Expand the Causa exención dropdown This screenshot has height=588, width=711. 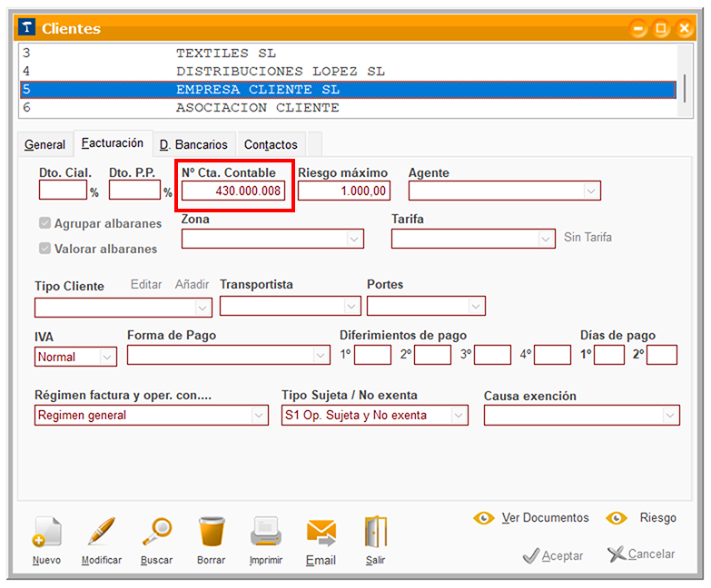pos(670,416)
